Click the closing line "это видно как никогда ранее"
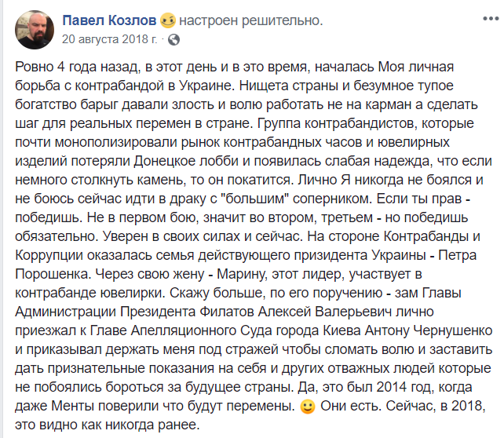This screenshot has width=504, height=438. click(108, 425)
